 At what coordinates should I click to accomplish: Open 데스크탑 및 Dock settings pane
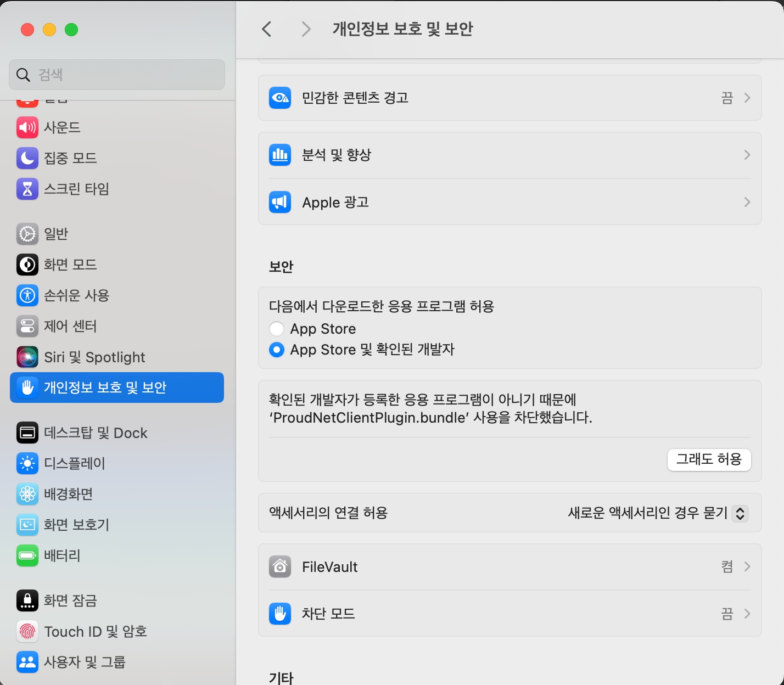95,433
